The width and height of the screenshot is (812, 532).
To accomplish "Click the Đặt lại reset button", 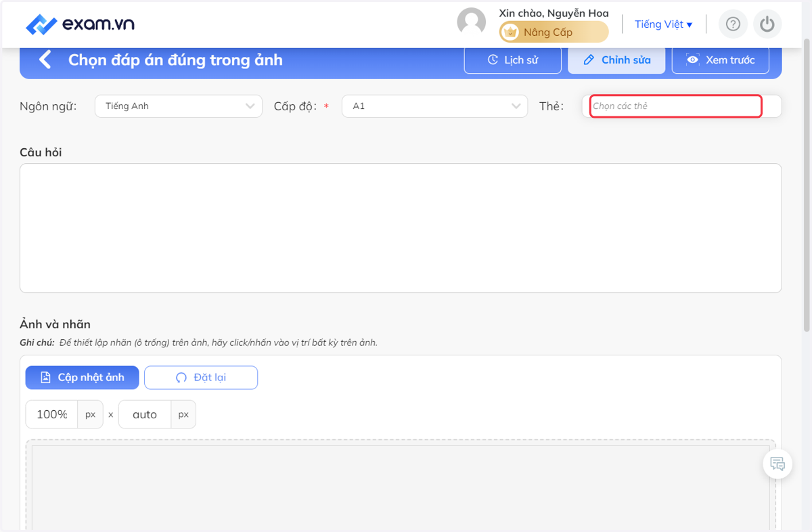I will coord(201,378).
